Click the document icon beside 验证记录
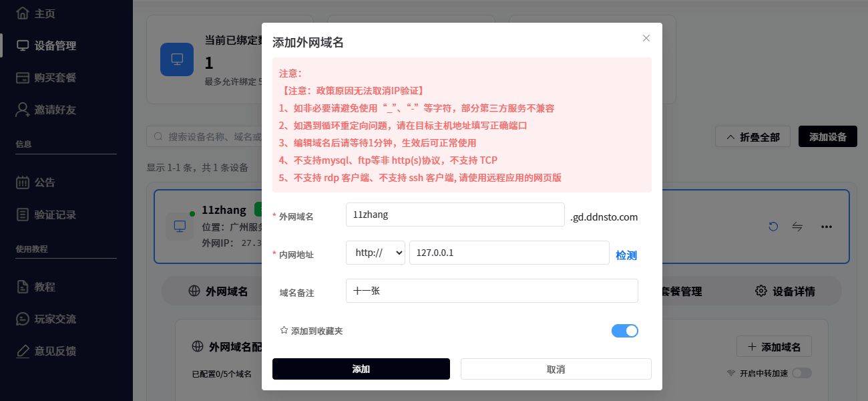This screenshot has height=401, width=868. tap(23, 215)
